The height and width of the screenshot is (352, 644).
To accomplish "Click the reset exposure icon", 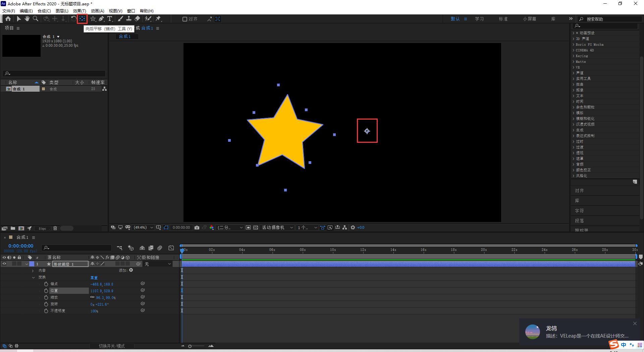I will 353,227.
